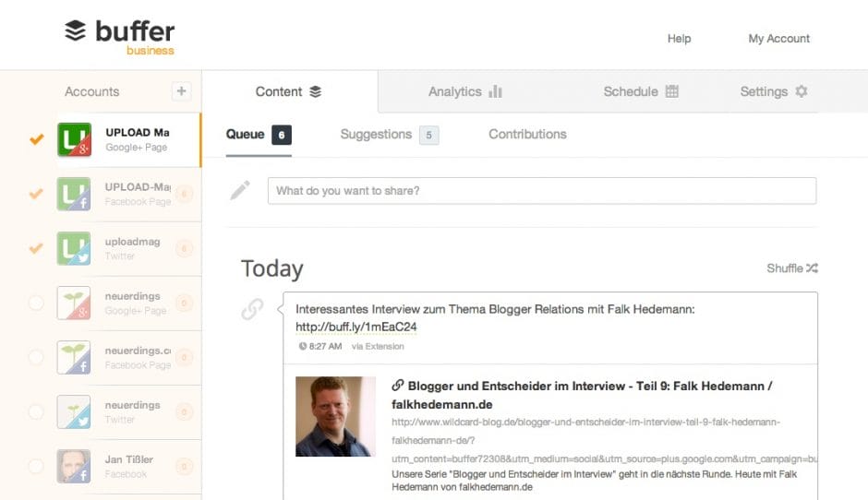This screenshot has height=500, width=868.
Task: Open the Help link
Action: 679,39
